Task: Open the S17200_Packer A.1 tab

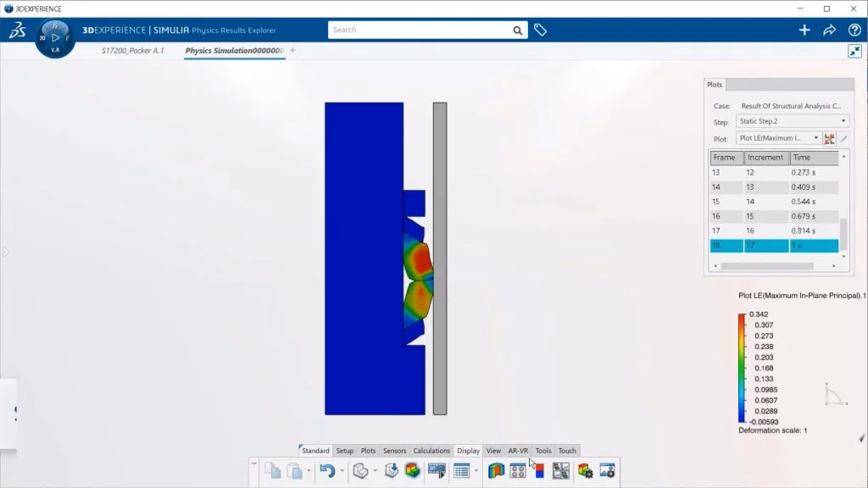Action: (132, 51)
